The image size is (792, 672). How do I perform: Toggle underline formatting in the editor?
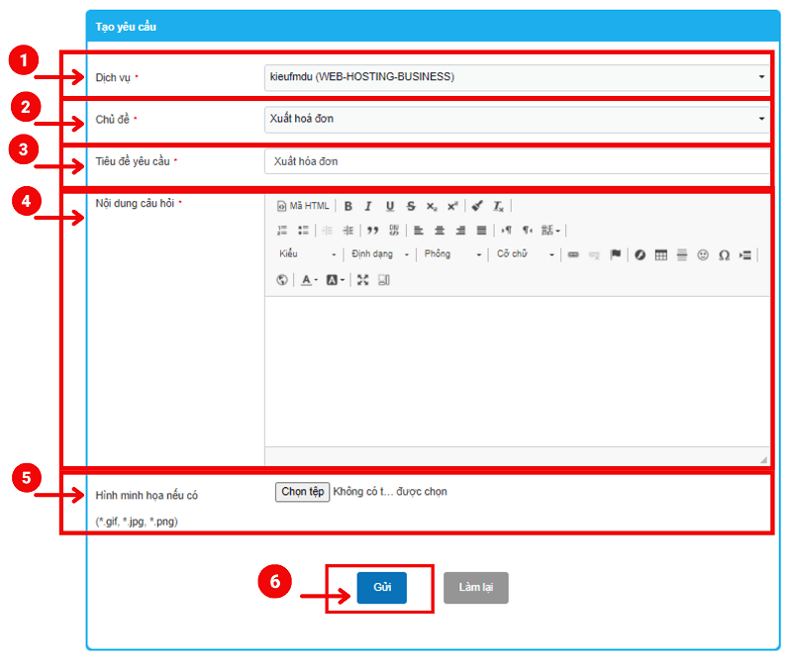click(389, 206)
